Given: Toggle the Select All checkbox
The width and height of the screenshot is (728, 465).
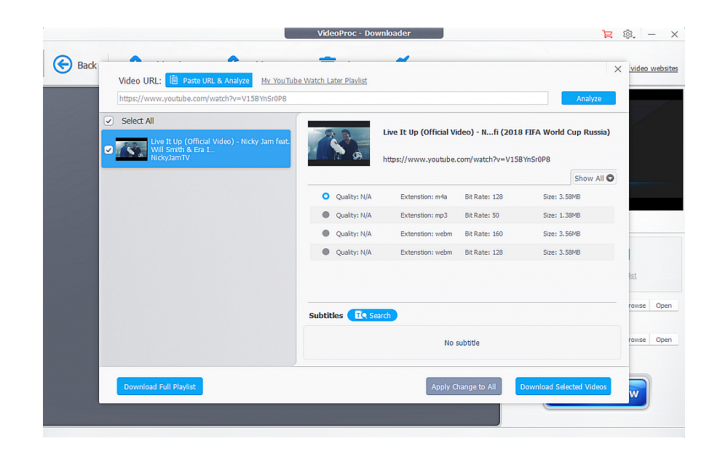Looking at the screenshot, I should pos(109,121).
